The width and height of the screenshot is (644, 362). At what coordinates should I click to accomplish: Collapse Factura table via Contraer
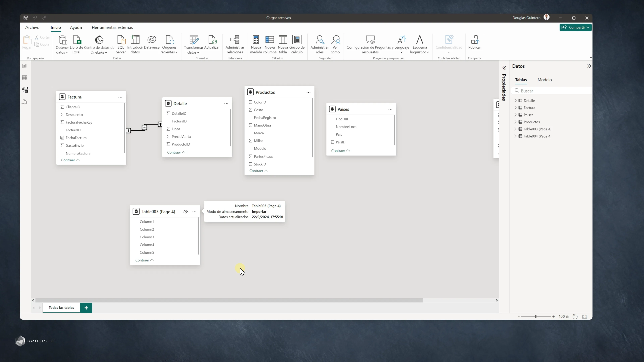(70, 160)
